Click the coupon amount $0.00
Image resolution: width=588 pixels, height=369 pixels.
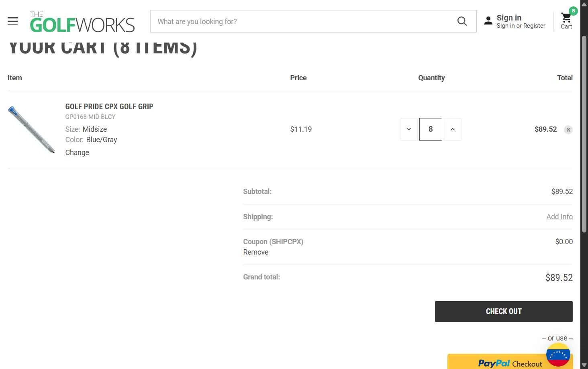point(564,242)
